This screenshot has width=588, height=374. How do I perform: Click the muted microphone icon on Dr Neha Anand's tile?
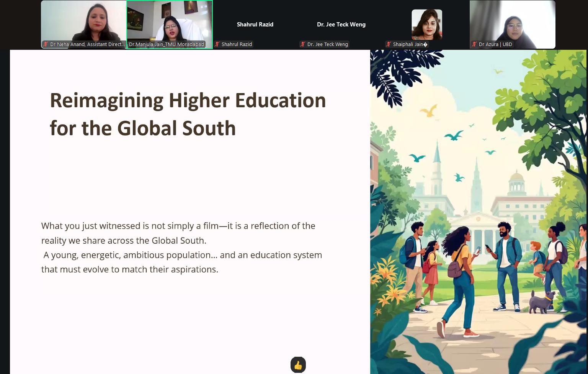pos(46,44)
